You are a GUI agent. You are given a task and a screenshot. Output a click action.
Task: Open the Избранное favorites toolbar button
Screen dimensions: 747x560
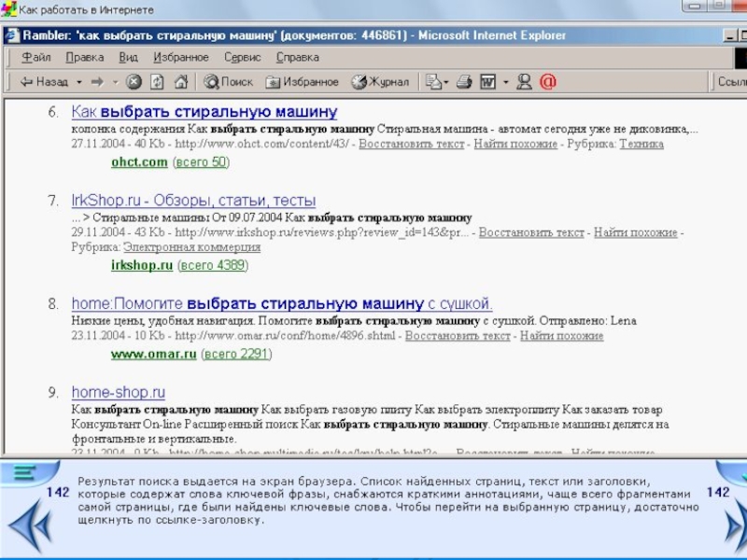click(x=302, y=82)
